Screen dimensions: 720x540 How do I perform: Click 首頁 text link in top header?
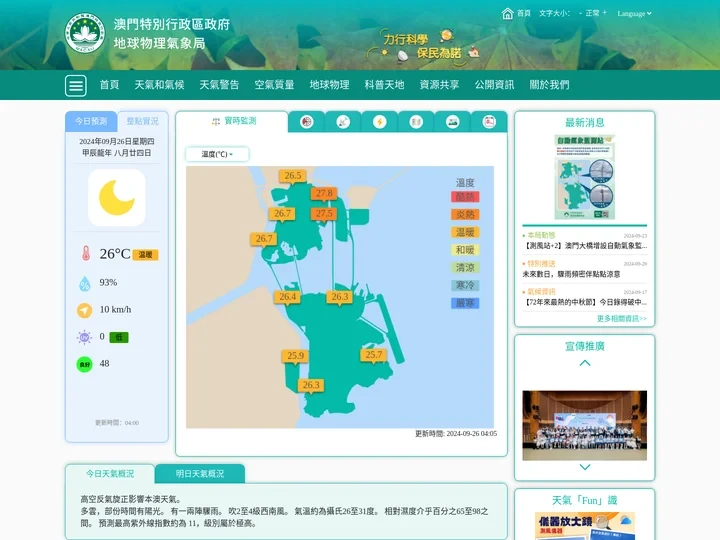(524, 13)
